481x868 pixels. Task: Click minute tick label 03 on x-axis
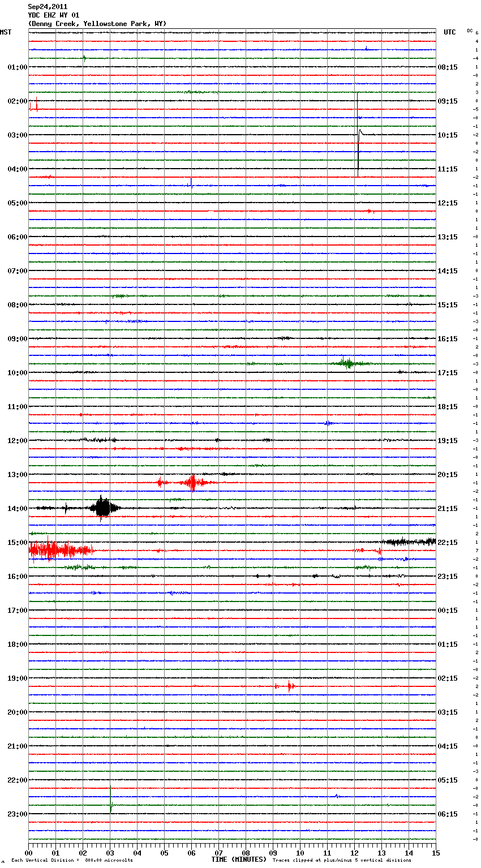(x=110, y=853)
